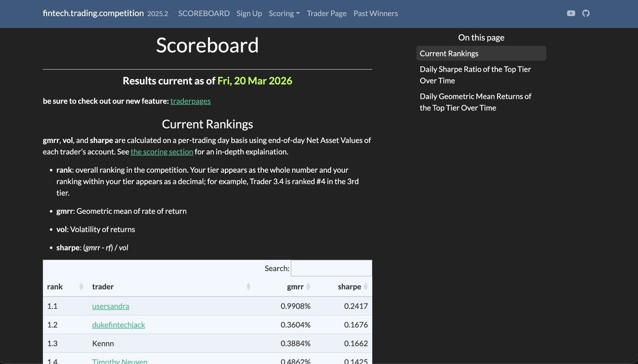Follow the traderpages link

click(191, 101)
